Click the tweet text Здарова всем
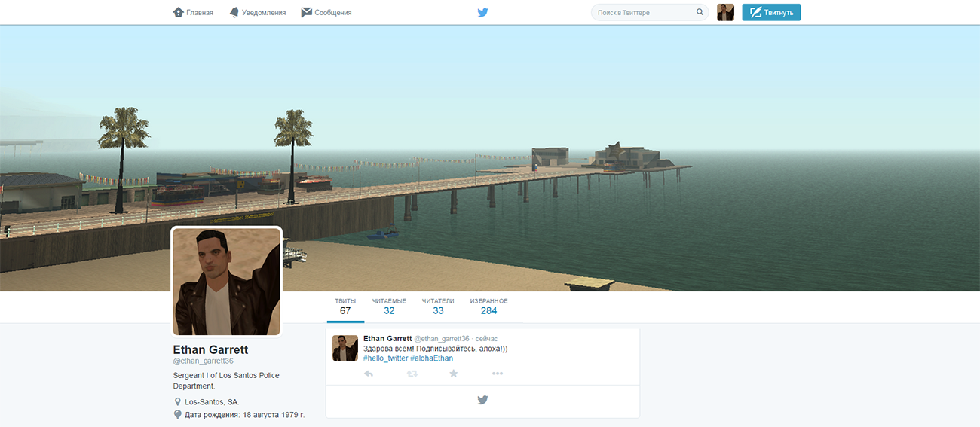This screenshot has height=427, width=980. [436, 349]
